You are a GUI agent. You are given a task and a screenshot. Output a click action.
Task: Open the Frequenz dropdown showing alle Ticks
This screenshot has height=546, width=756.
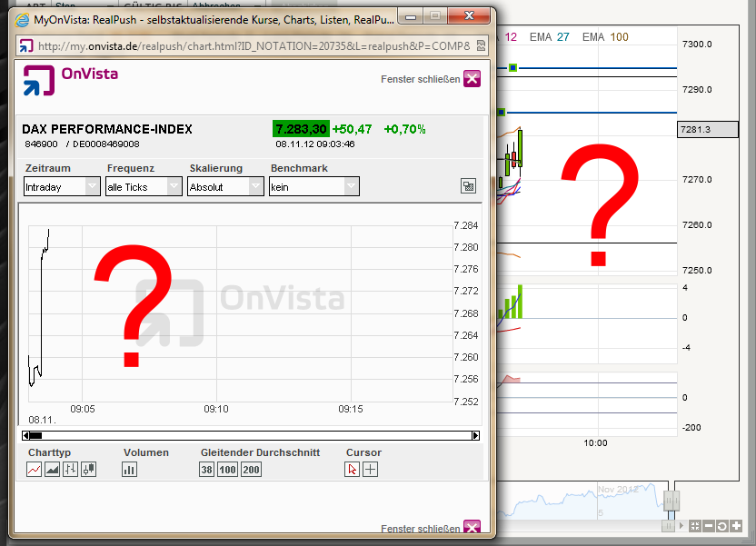point(144,186)
